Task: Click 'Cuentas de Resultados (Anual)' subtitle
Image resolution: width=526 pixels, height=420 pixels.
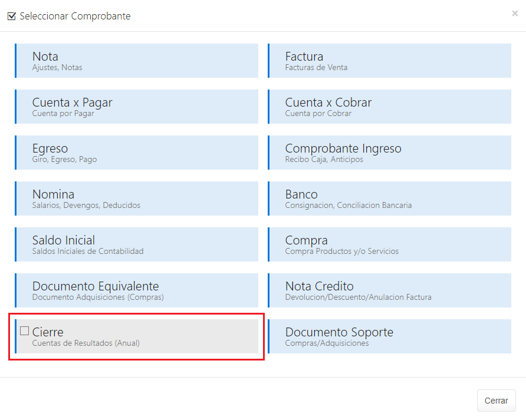Action: pos(86,343)
